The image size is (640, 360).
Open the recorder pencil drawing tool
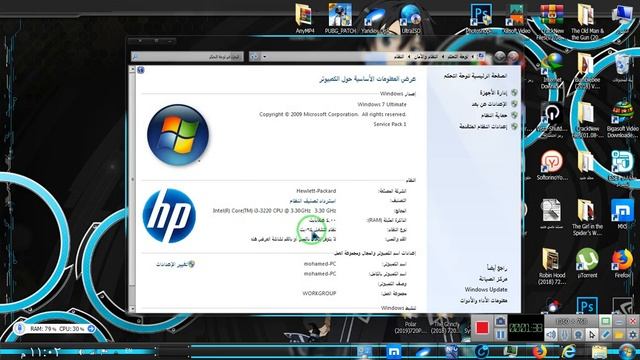(605, 335)
